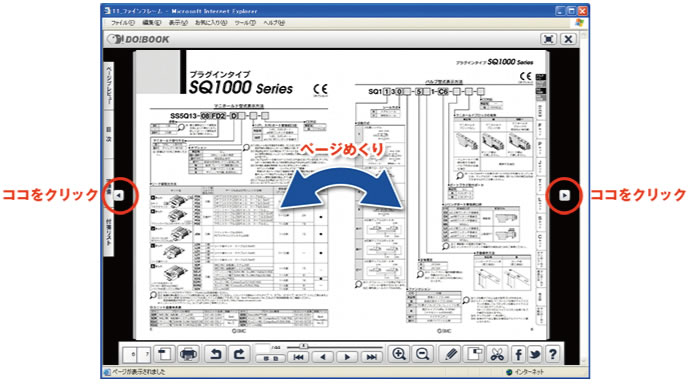
Task: Click the zoom out magnifier icon
Action: [x=422, y=354]
